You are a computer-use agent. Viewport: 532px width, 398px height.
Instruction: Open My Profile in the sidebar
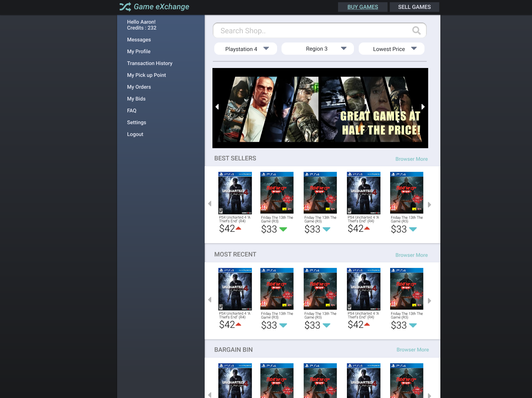pyautogui.click(x=139, y=51)
